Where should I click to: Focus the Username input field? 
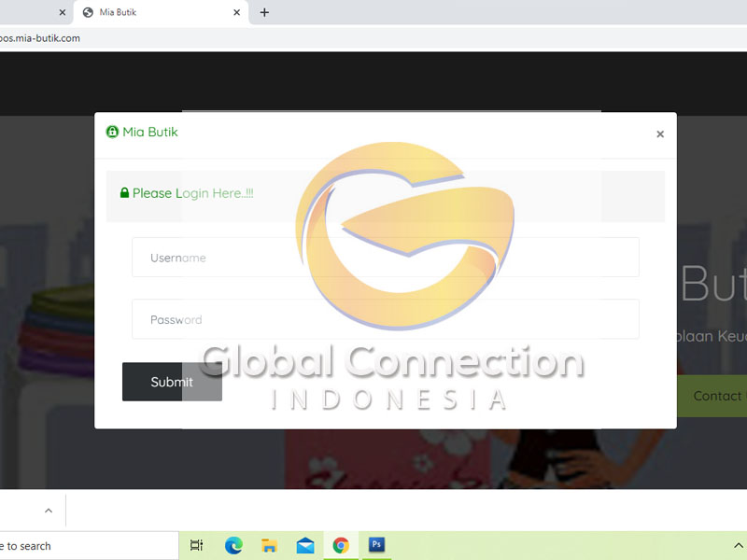[385, 258]
